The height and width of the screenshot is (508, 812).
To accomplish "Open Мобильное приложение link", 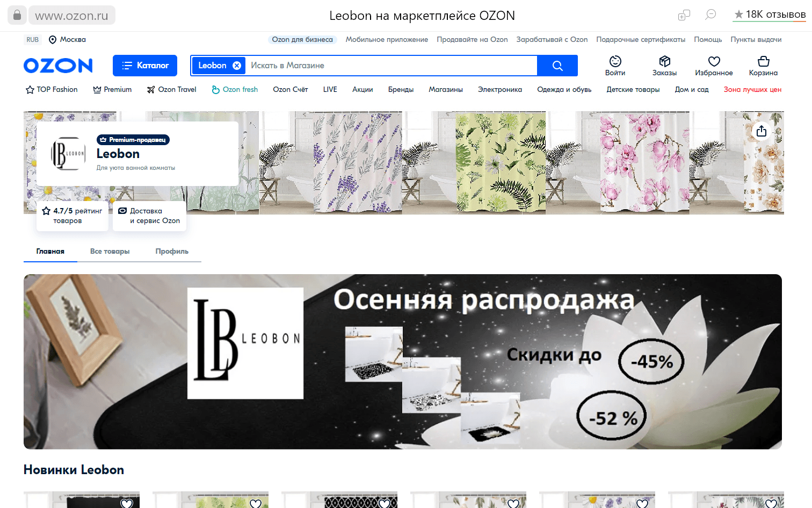I will [x=387, y=40].
